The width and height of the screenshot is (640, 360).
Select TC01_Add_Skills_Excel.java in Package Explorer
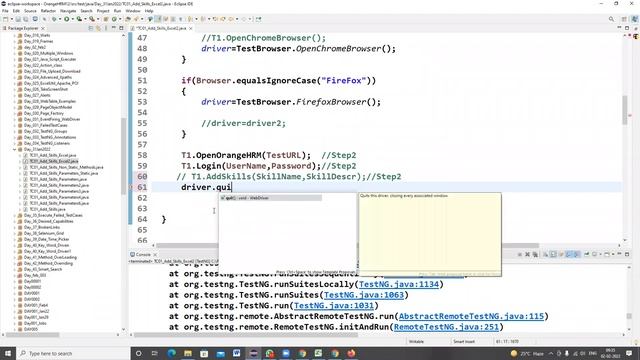[50, 156]
